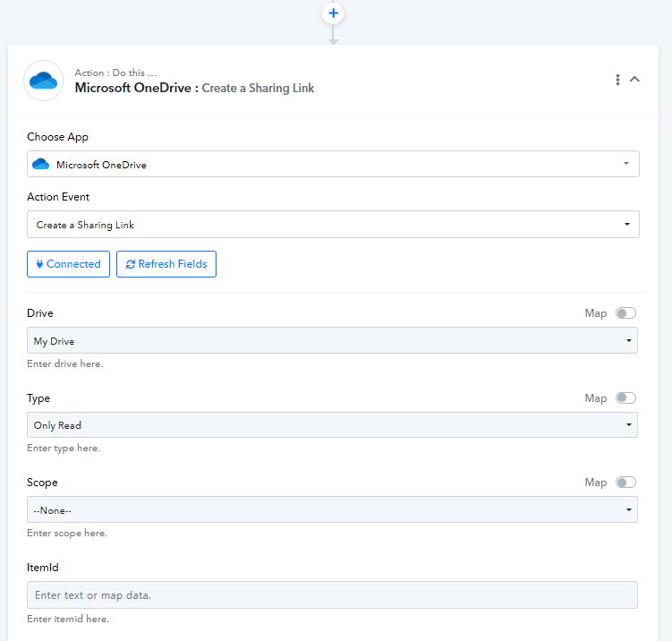Click the 'Choose App' label
The height and width of the screenshot is (641, 672).
tap(57, 137)
